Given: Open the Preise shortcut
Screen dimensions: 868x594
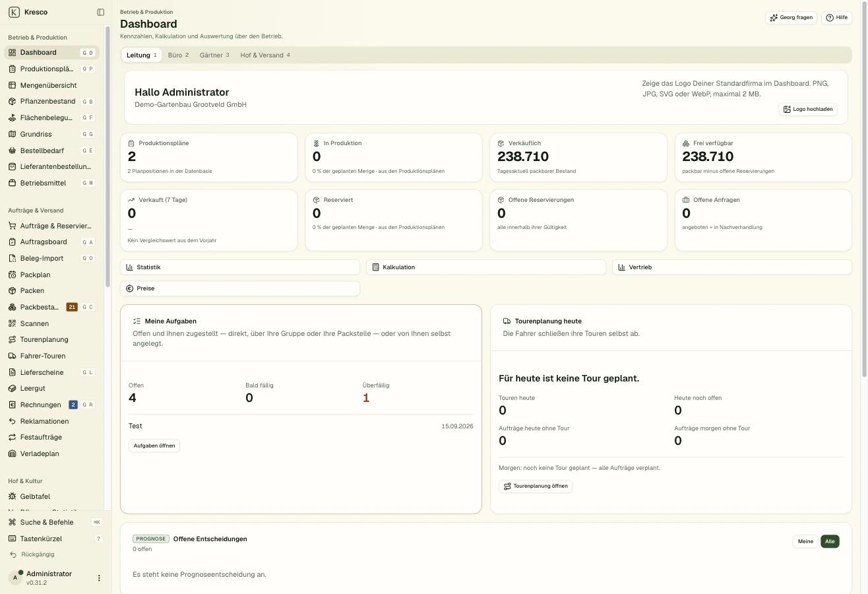Looking at the screenshot, I should click(x=240, y=288).
